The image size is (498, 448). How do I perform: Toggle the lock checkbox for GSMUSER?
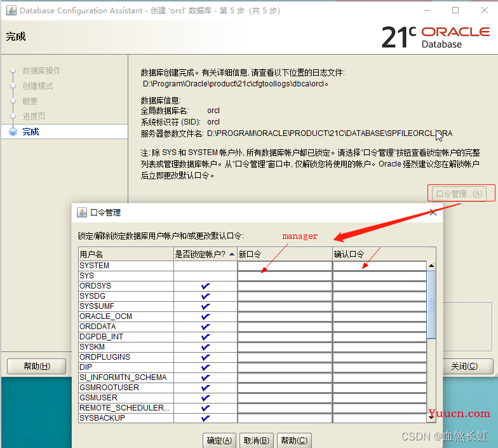click(x=206, y=398)
